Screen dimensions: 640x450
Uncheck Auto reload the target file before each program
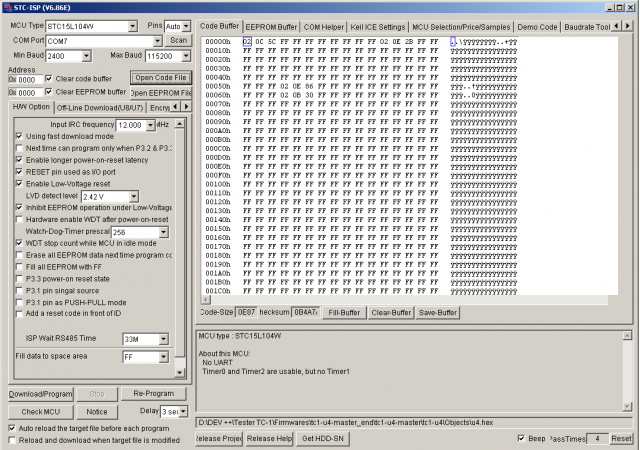[x=12, y=428]
